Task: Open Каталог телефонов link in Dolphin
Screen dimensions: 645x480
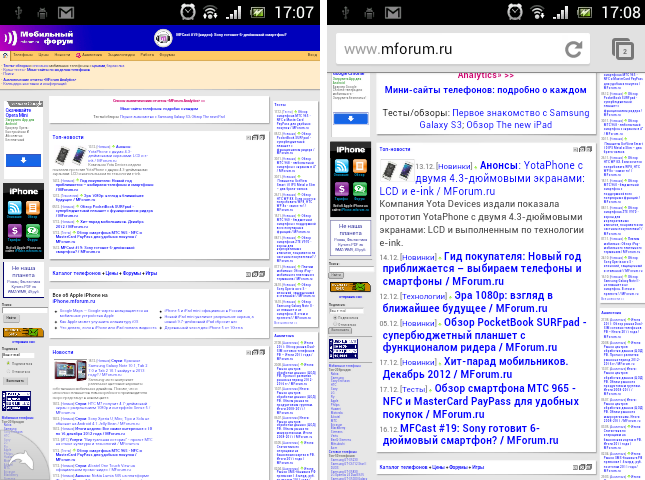Action: click(77, 273)
